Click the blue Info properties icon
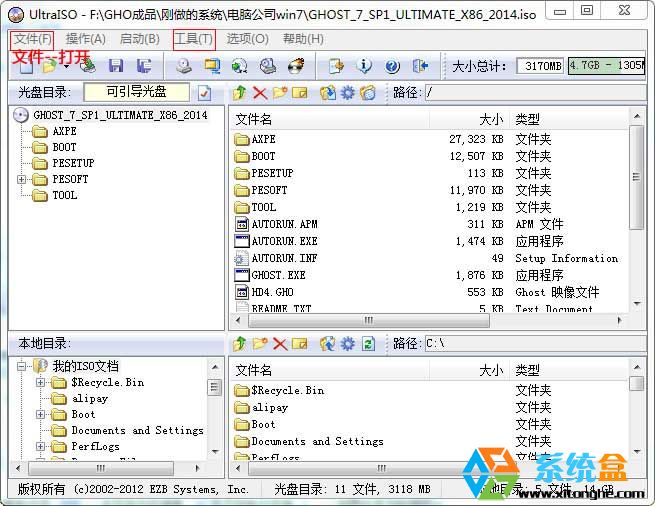The height and width of the screenshot is (506, 655). 364,66
